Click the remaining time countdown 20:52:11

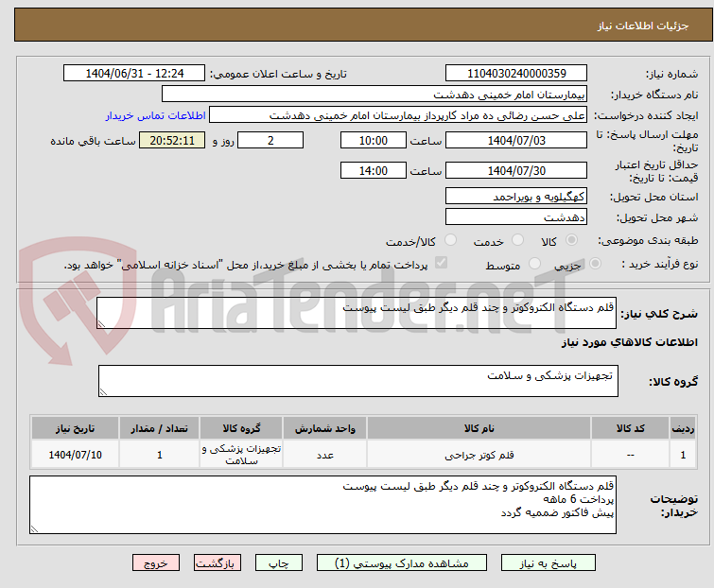pyautogui.click(x=172, y=140)
